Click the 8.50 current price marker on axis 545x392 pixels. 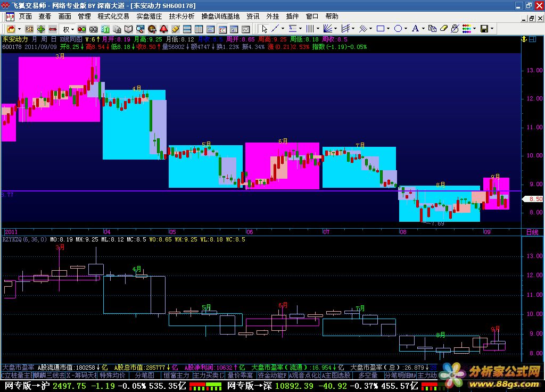pos(533,199)
